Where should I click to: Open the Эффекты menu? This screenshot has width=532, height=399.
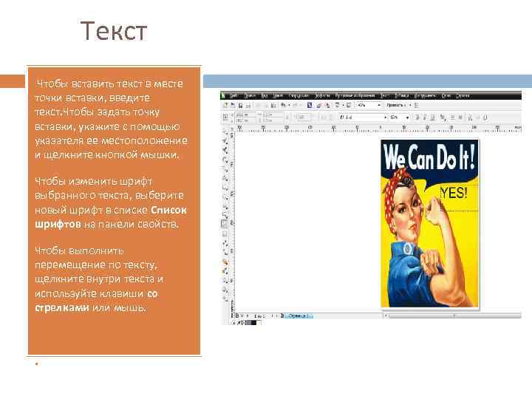[323, 95]
